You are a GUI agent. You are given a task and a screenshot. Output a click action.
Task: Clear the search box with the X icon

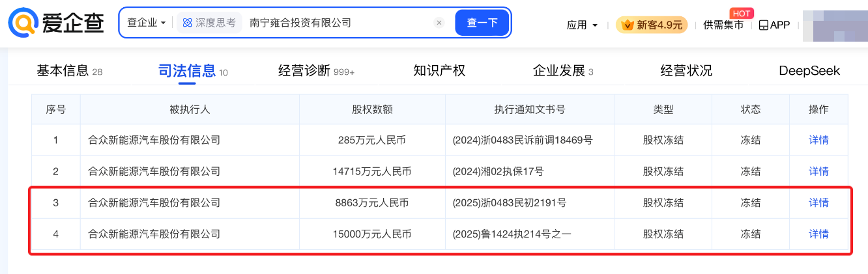pyautogui.click(x=439, y=23)
